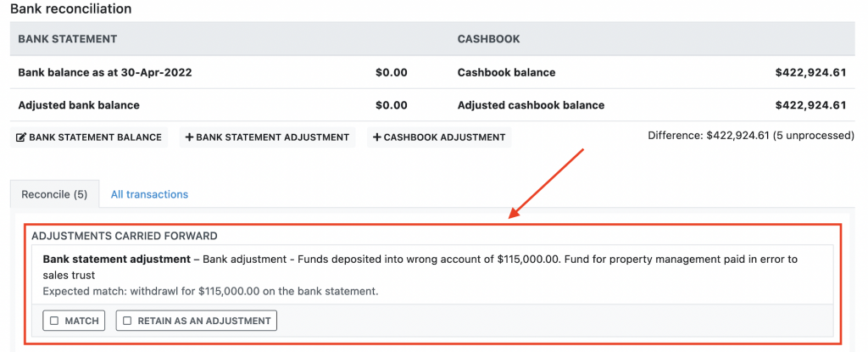Image resolution: width=868 pixels, height=352 pixels.
Task: Click the Cashbook balance amount $422,924.61
Action: [x=810, y=73]
